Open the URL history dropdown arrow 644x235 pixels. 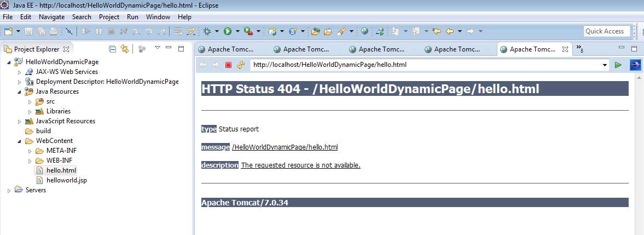tap(605, 65)
